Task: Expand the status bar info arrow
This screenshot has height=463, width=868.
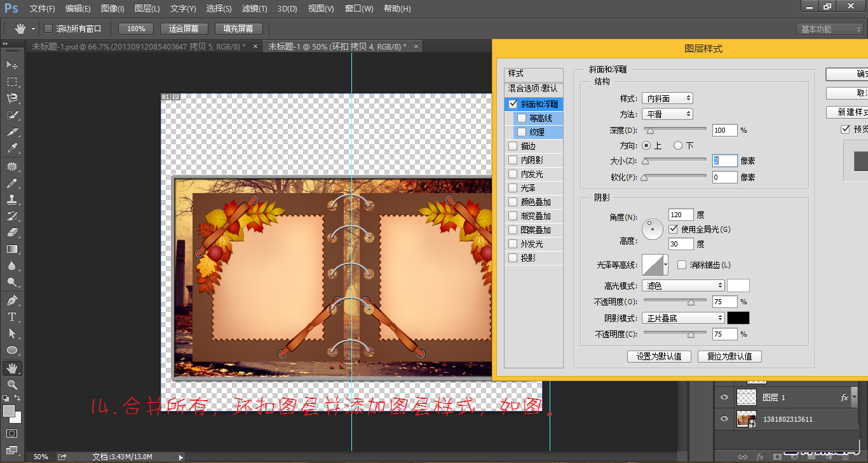Action: click(x=181, y=457)
